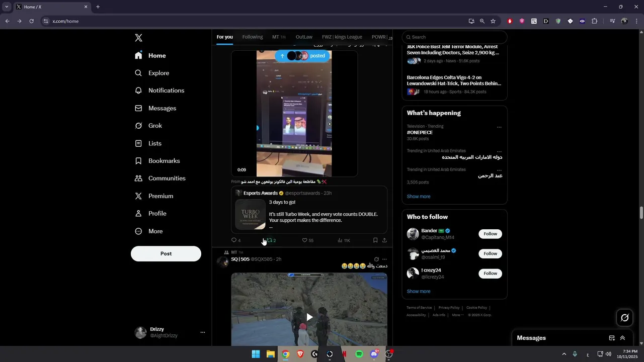The width and height of the screenshot is (644, 362).
Task: Open #ONEPIECE trending topic
Action: coord(420,133)
